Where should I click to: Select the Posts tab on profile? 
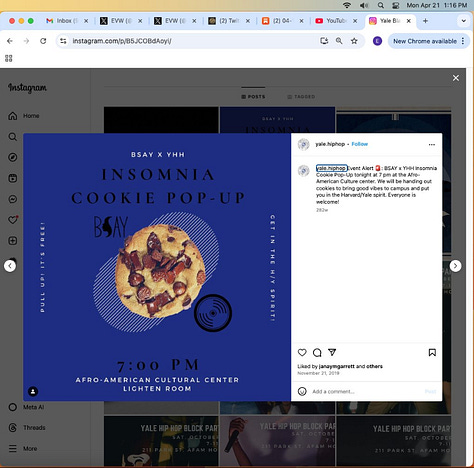pos(253,96)
